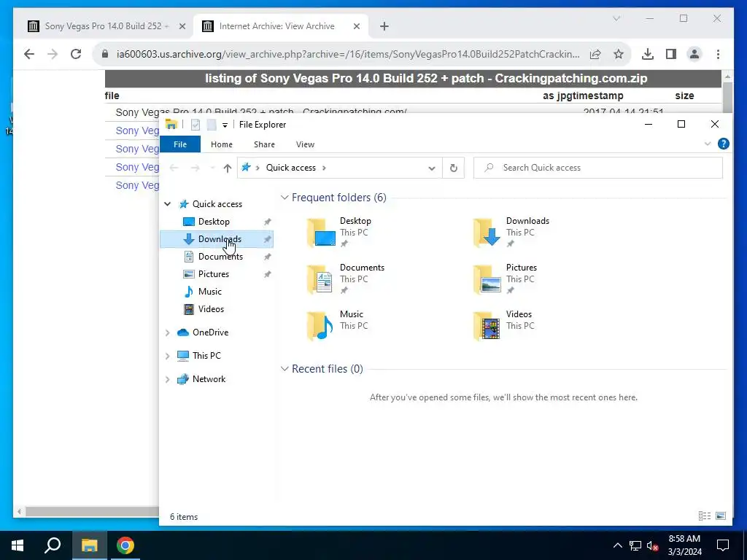Click the File Explorer help icon
Viewport: 747px width, 560px height.
723,144
